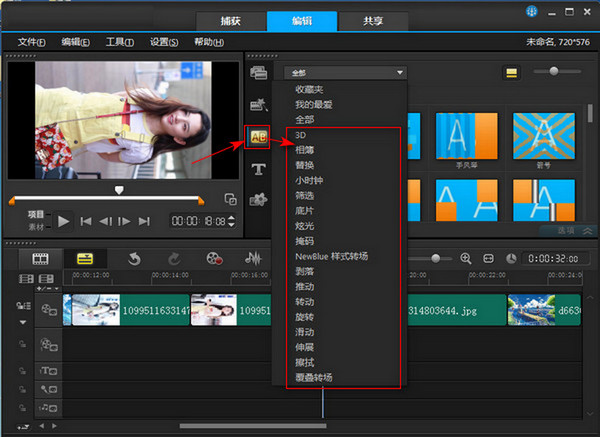Choose 3D in the category list

pos(300,135)
